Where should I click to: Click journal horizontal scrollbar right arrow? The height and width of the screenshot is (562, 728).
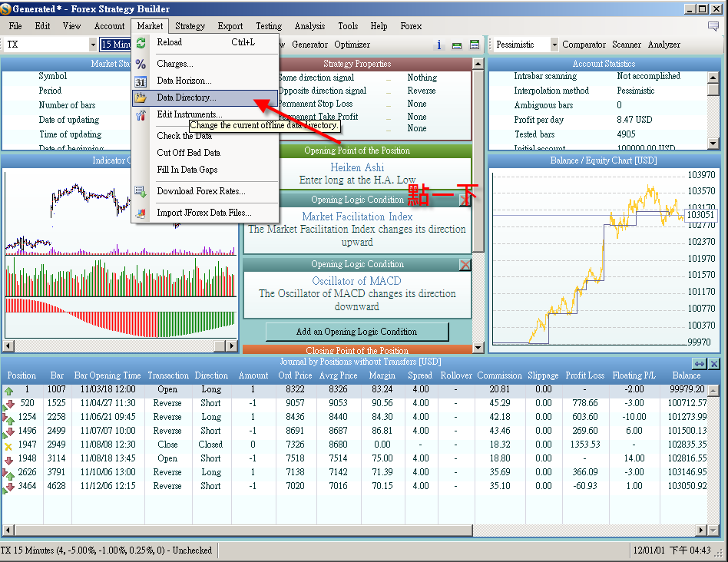point(701,530)
